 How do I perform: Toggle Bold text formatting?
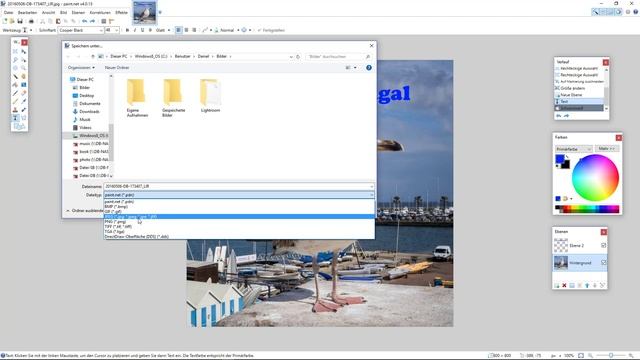point(127,30)
